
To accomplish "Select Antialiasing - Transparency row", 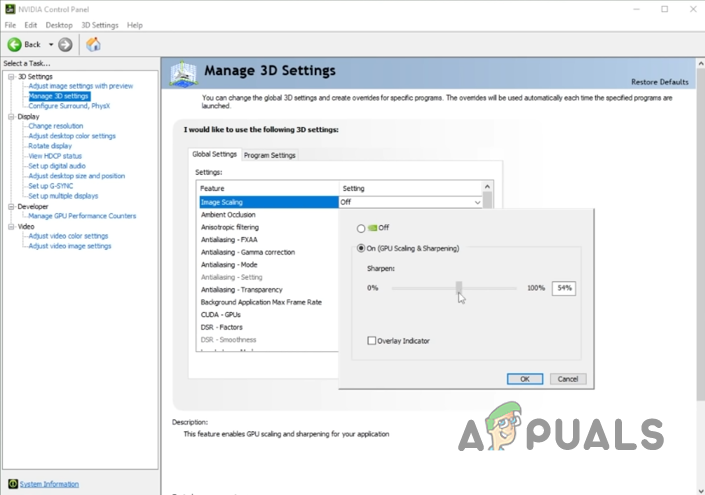I will pyautogui.click(x=268, y=290).
